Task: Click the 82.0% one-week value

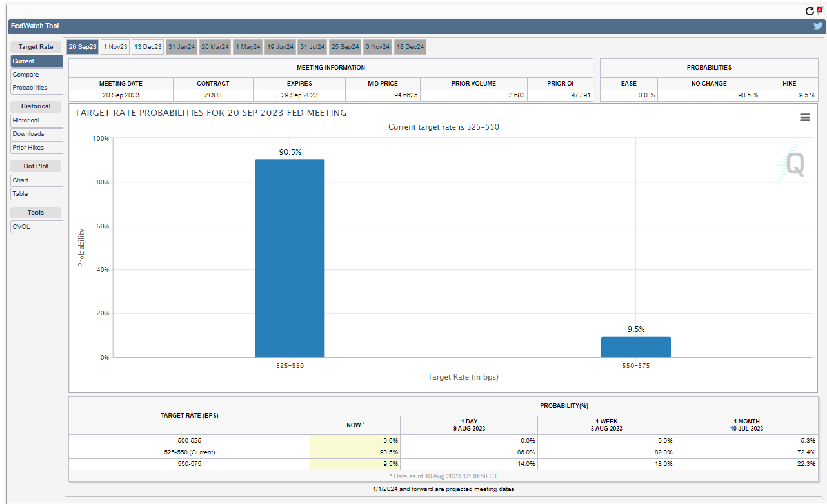Action: [664, 452]
